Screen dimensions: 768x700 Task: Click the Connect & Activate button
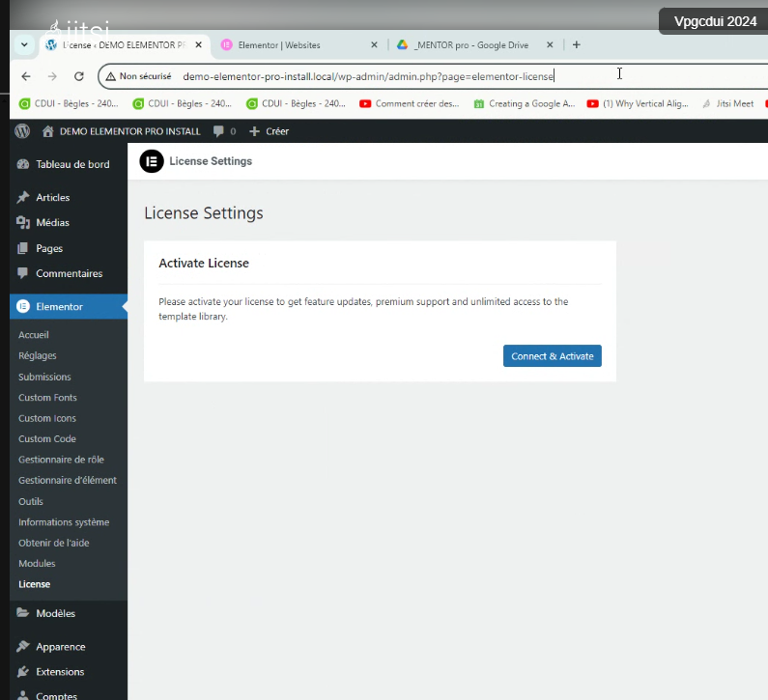pyautogui.click(x=552, y=356)
